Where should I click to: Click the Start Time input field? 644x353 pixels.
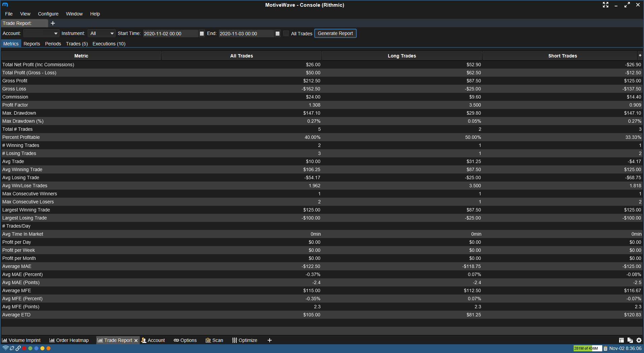click(170, 34)
